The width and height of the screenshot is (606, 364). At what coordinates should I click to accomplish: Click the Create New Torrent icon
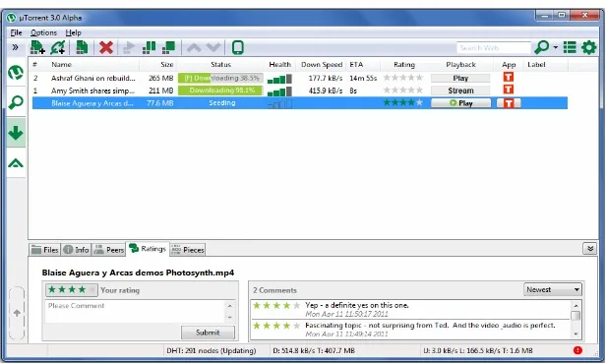[x=82, y=47]
